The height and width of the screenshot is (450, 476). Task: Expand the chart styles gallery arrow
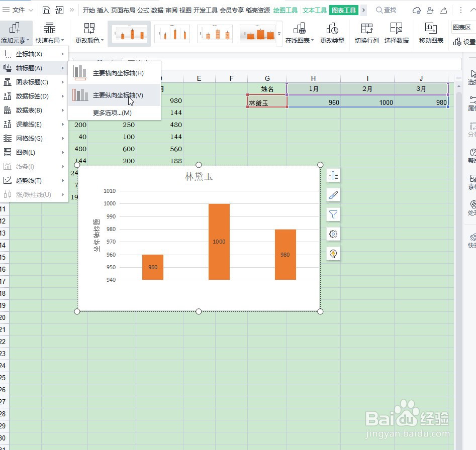click(x=279, y=34)
